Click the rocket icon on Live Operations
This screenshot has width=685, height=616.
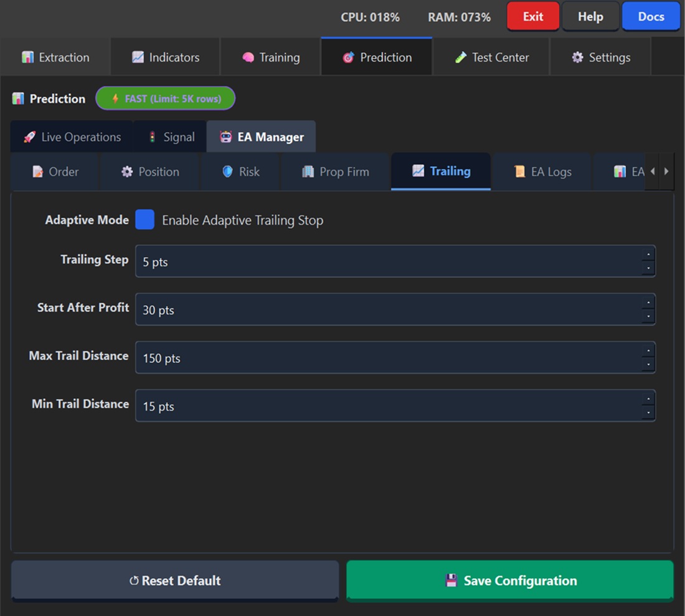tap(29, 137)
